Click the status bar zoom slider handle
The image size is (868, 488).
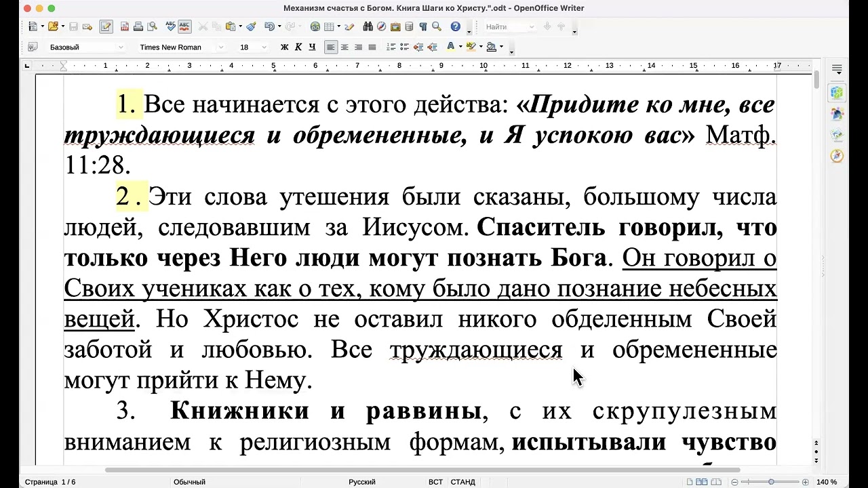tap(771, 482)
